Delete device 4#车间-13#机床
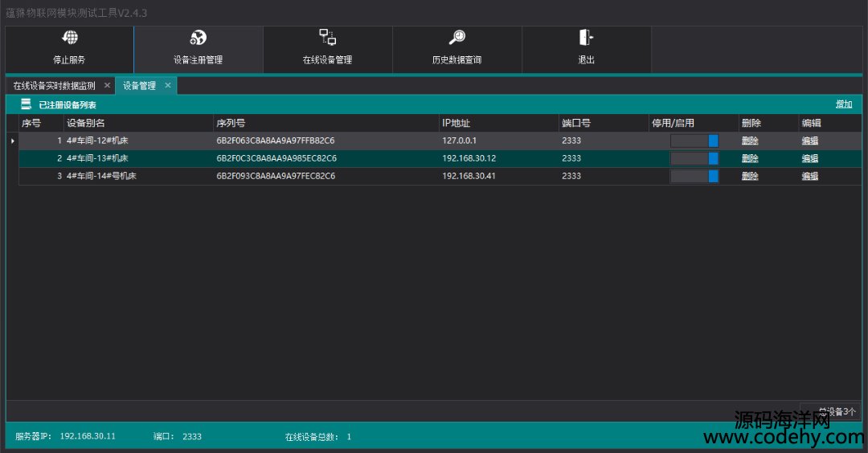 click(750, 158)
